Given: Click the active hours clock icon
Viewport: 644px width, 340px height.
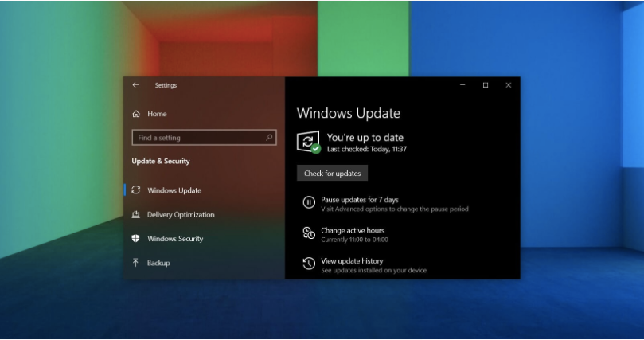Looking at the screenshot, I should click(309, 233).
